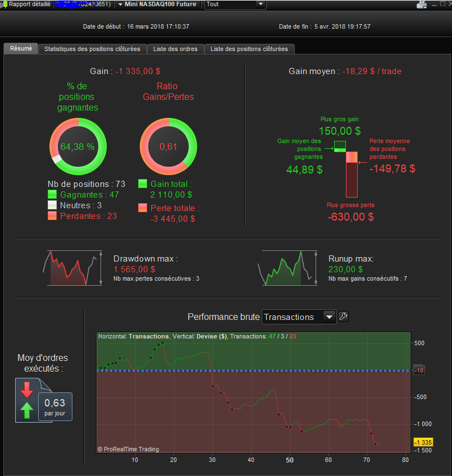The width and height of the screenshot is (452, 476).
Task: Click the green Gagnantes legend swatch
Action: point(52,194)
